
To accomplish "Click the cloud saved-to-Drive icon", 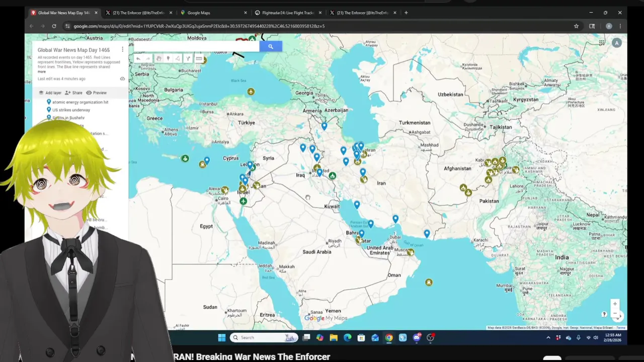I will click(122, 79).
